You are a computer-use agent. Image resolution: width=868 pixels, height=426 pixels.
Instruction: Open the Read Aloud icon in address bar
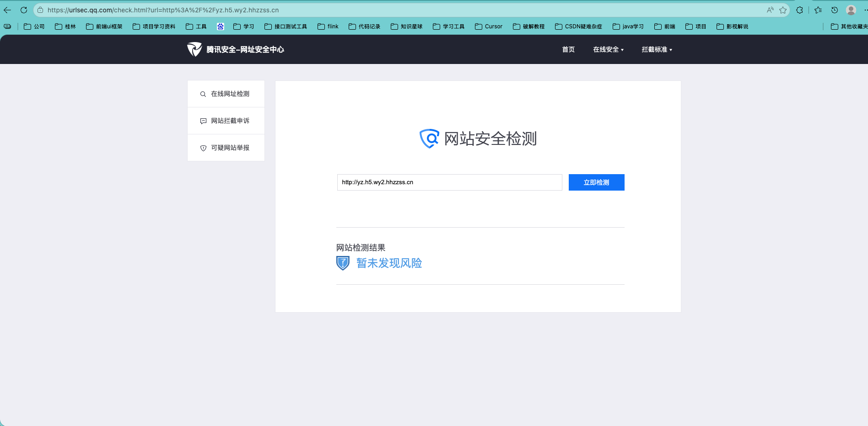[x=771, y=10]
